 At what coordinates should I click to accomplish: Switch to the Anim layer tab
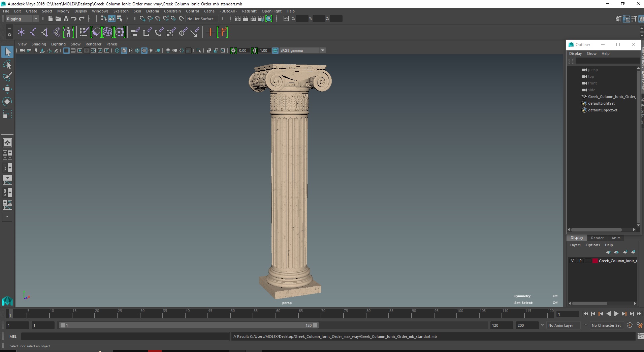616,238
